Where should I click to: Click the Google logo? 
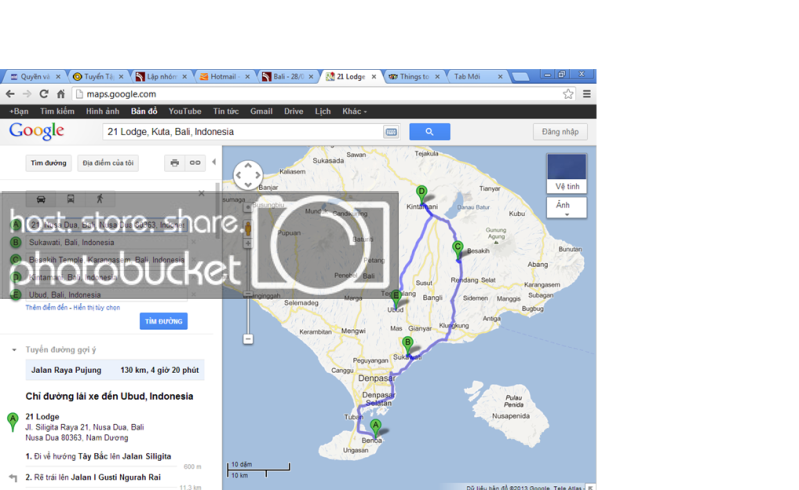coord(36,131)
